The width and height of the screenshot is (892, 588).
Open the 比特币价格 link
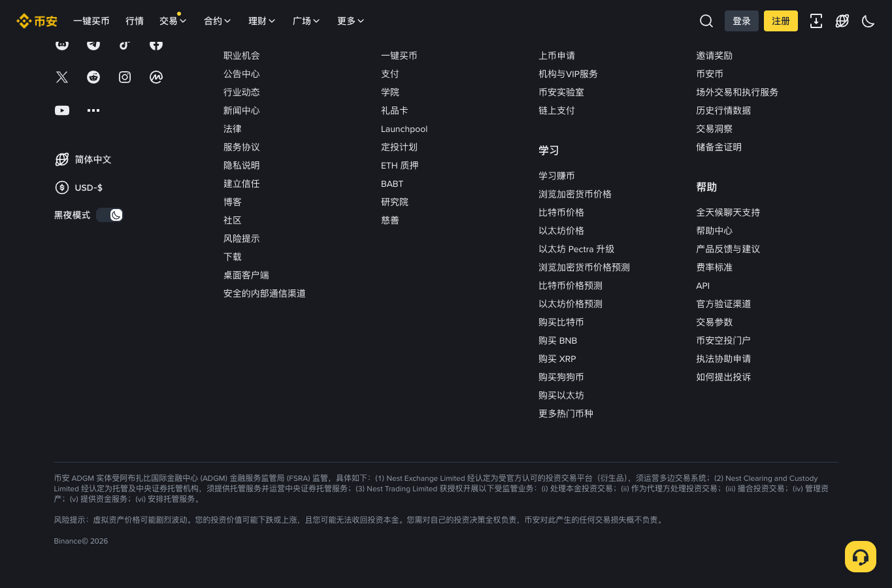pyautogui.click(x=561, y=212)
